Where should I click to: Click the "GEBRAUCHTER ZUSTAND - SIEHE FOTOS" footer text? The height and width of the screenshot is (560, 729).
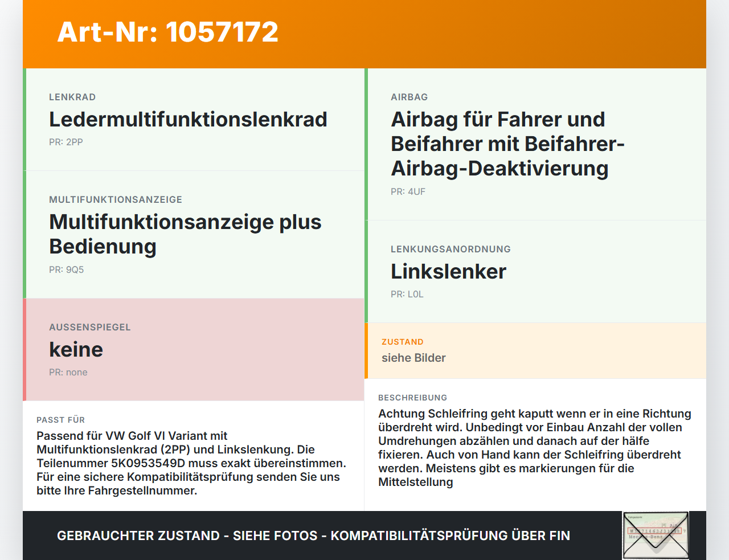click(x=313, y=536)
